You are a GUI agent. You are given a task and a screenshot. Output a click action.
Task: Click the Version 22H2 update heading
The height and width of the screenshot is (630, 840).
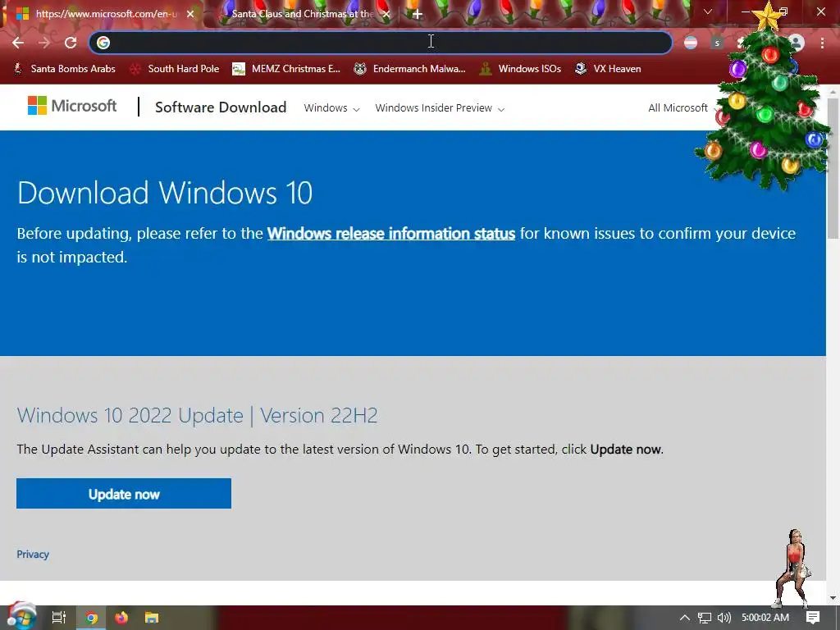pos(197,416)
